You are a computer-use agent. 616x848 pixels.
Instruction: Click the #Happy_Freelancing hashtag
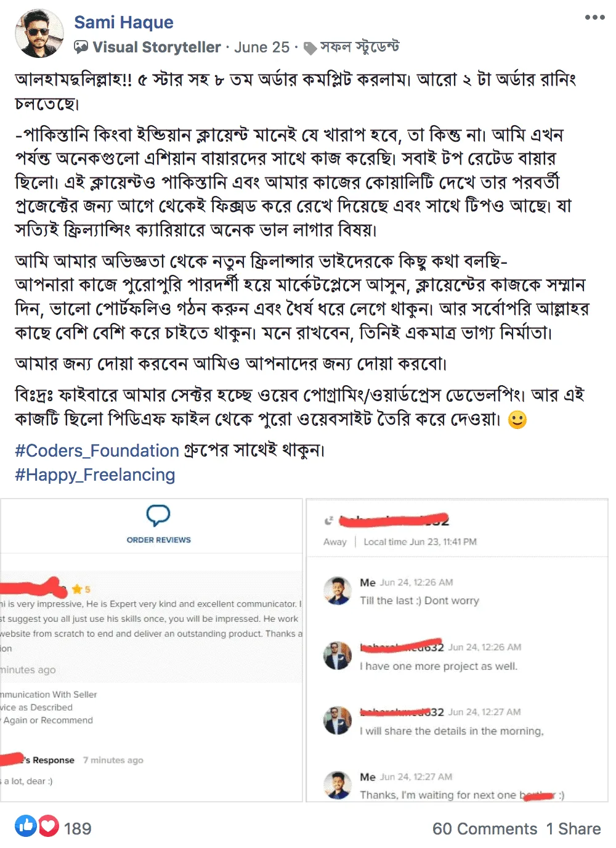[x=95, y=475]
